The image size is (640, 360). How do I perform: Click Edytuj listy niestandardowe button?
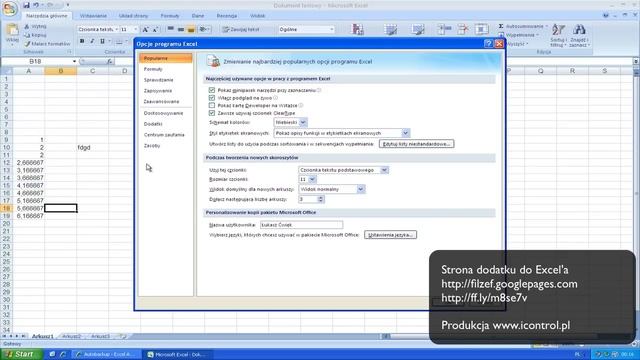click(416, 144)
